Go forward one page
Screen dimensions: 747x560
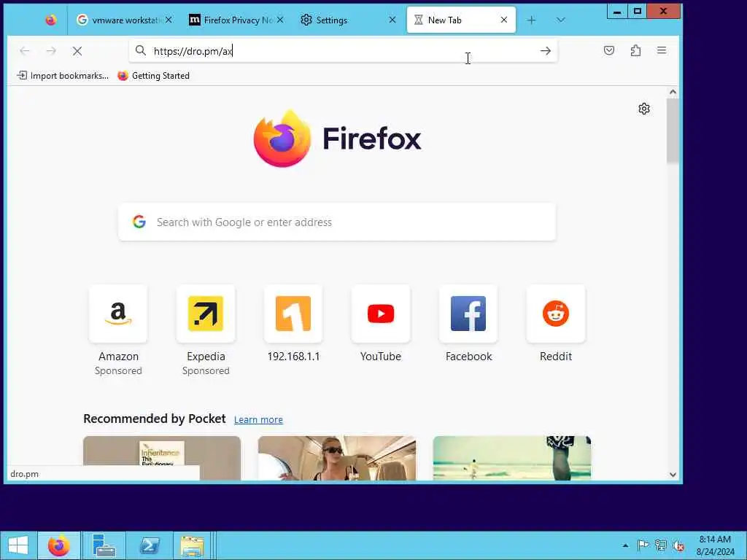51,50
